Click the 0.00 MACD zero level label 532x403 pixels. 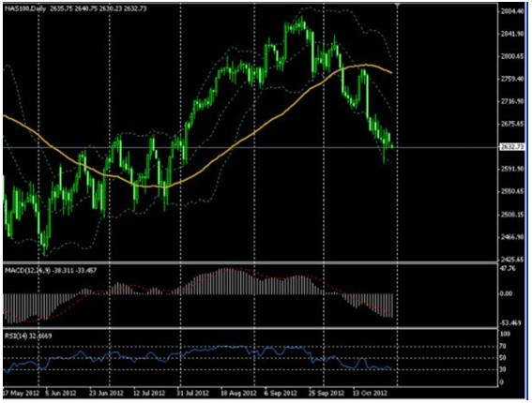tap(507, 294)
